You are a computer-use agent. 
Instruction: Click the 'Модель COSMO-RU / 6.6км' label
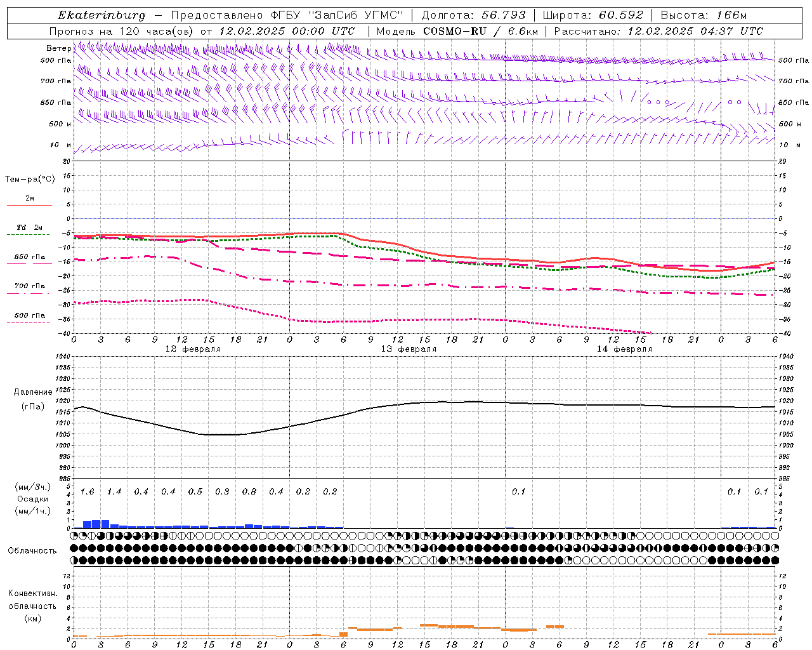[x=457, y=31]
